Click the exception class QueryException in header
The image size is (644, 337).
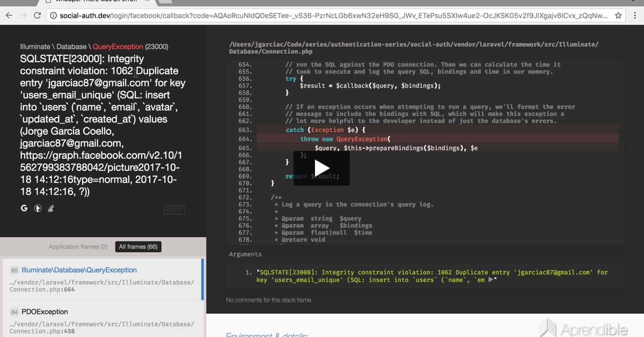tap(118, 47)
